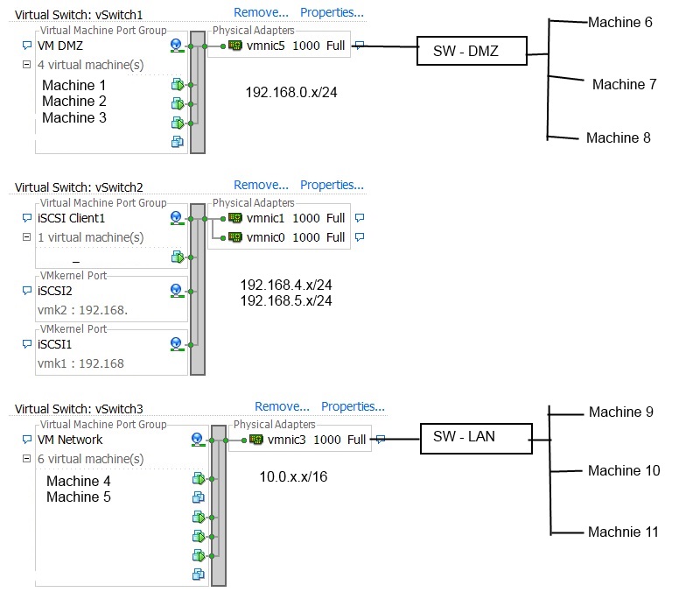Open Properties for vSwitch1

pyautogui.click(x=332, y=11)
